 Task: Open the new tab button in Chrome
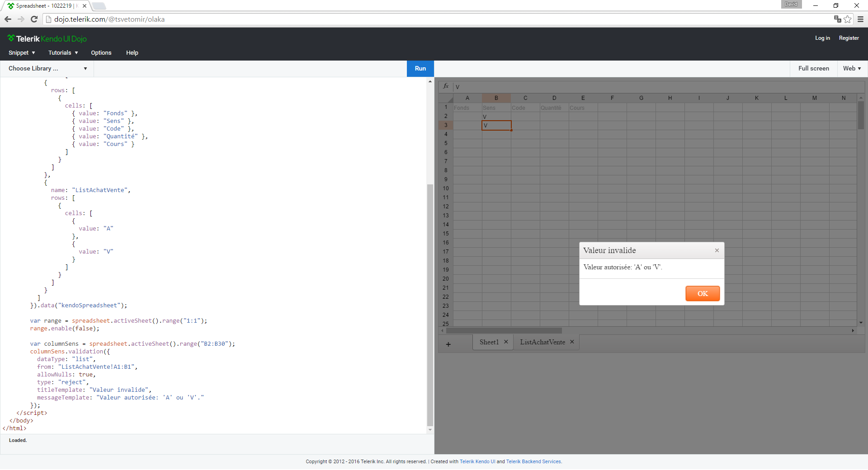pos(99,6)
